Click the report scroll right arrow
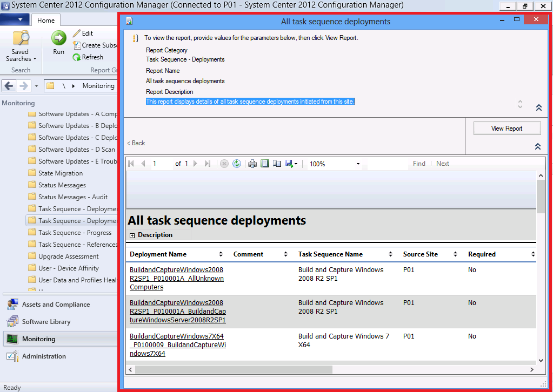 532,369
